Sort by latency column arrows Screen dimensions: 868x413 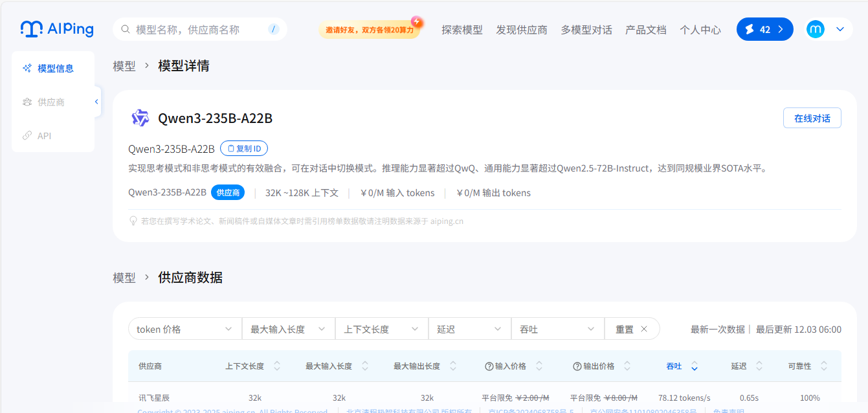click(x=759, y=366)
